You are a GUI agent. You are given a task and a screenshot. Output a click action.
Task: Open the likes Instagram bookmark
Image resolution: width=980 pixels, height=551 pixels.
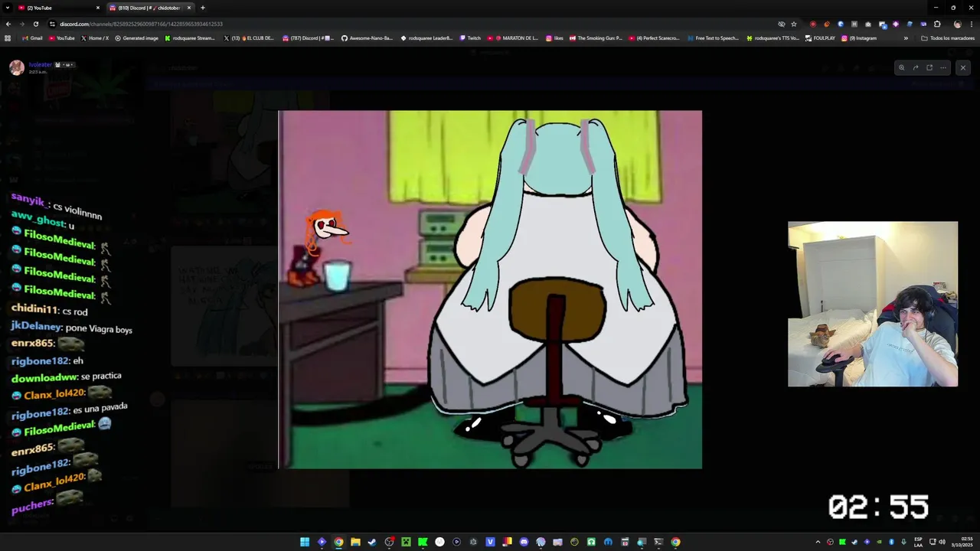[555, 37]
